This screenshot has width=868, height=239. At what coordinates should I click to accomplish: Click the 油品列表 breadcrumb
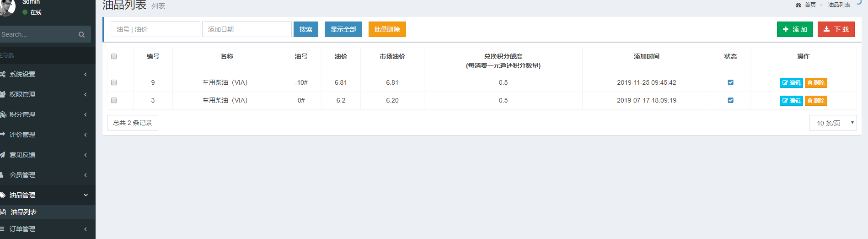point(839,5)
